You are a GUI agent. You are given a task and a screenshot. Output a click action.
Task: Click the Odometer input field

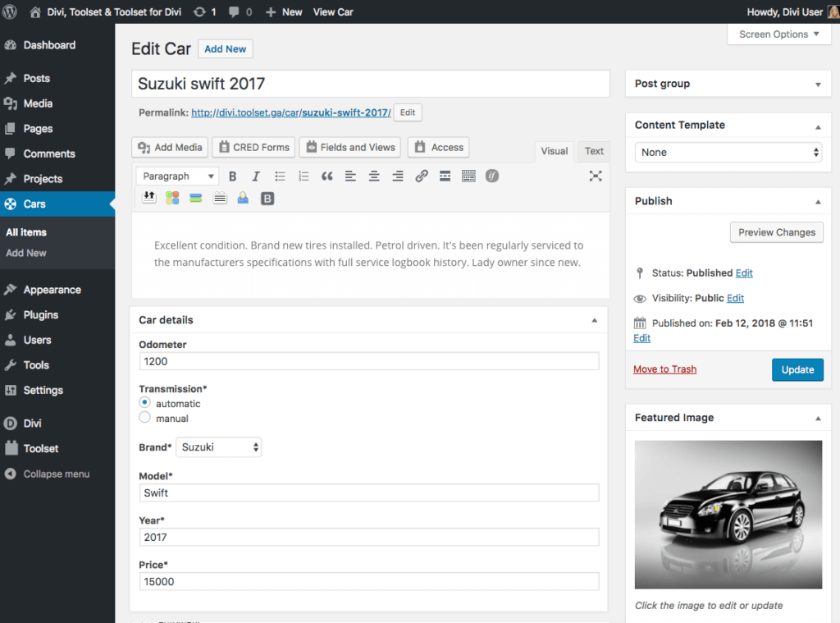[x=369, y=361]
